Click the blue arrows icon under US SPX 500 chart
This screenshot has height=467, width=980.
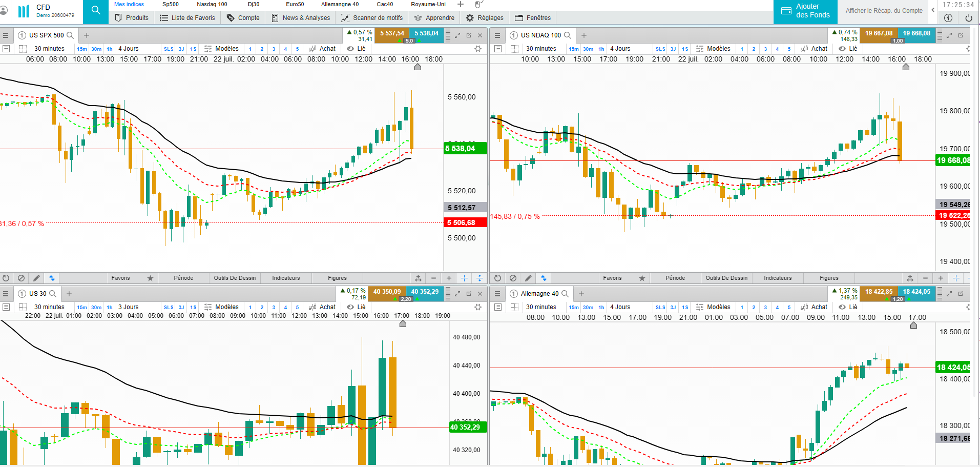52,278
